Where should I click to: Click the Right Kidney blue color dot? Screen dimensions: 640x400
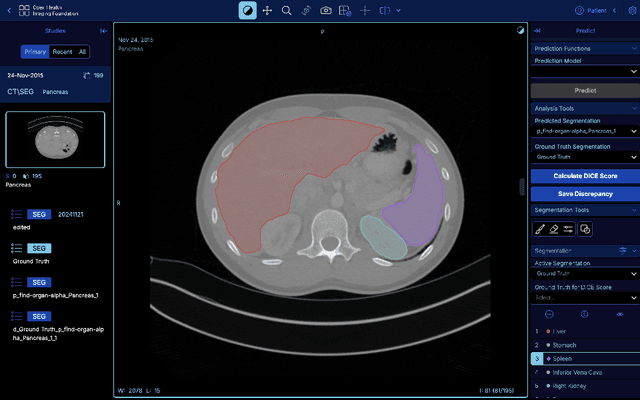[548, 386]
